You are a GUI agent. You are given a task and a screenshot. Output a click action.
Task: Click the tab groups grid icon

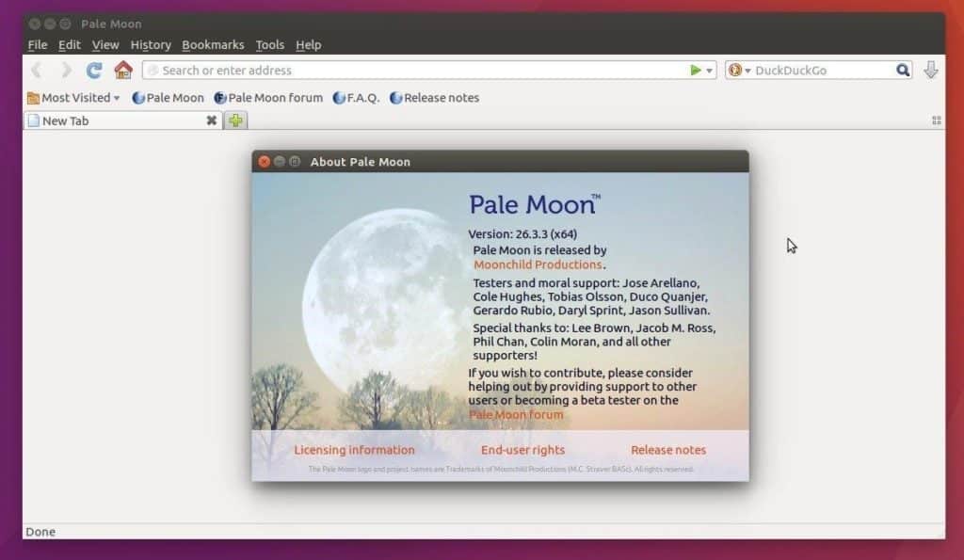pos(937,120)
